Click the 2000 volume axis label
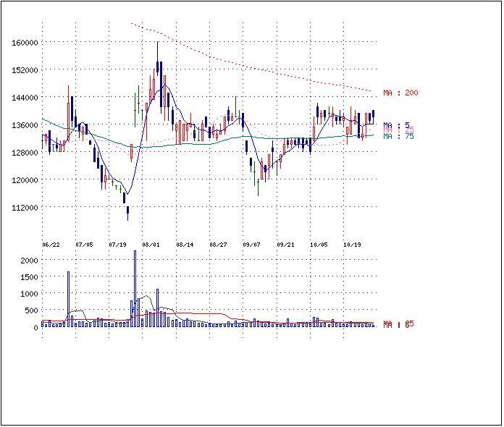 29,261
